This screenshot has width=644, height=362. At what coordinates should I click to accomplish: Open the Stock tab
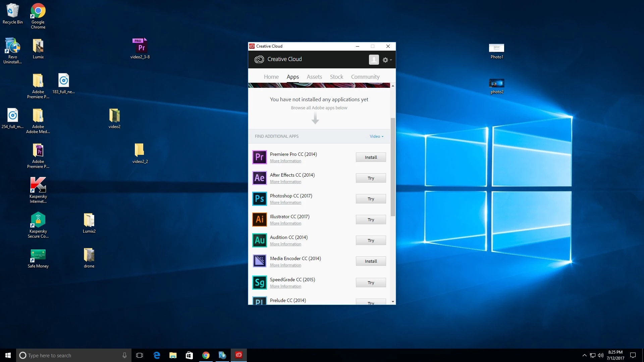click(336, 77)
